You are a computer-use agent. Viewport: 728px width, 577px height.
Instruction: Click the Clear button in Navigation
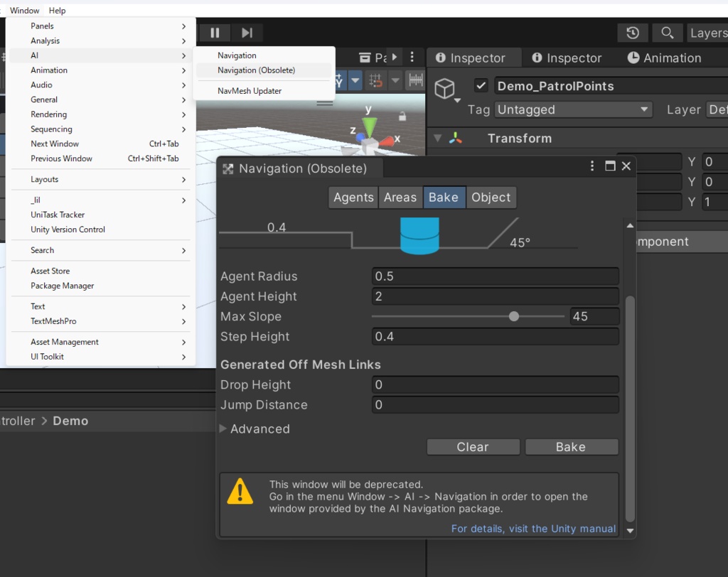[x=473, y=447]
